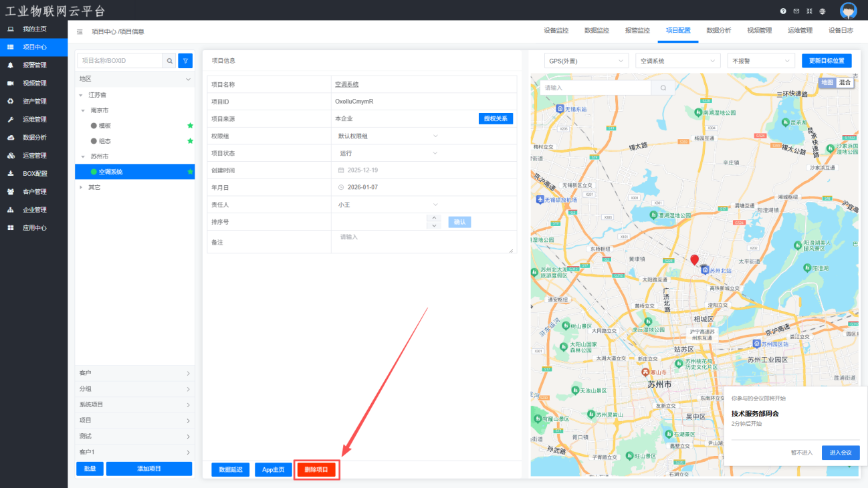Image resolution: width=868 pixels, height=488 pixels.
Task: Open the 权限组 dropdown
Action: click(388, 136)
